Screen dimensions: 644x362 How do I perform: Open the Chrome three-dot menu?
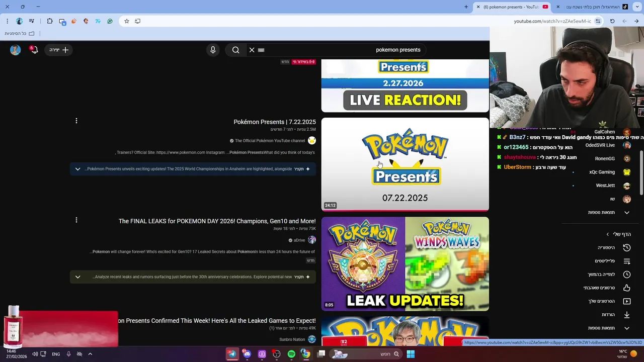coord(7,21)
